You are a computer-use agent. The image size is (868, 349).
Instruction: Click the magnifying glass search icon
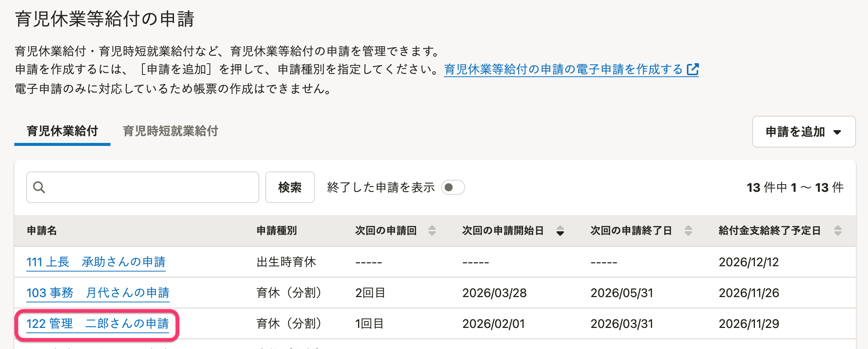coord(39,187)
